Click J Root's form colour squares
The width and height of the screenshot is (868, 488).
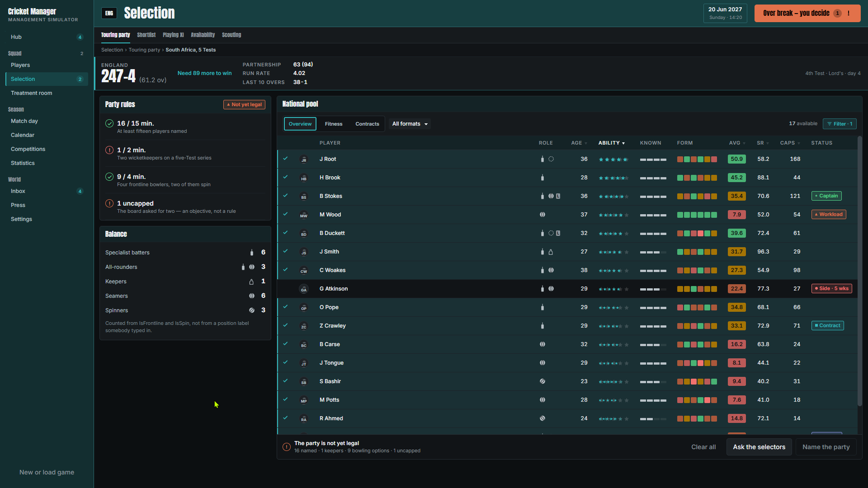[x=697, y=159]
